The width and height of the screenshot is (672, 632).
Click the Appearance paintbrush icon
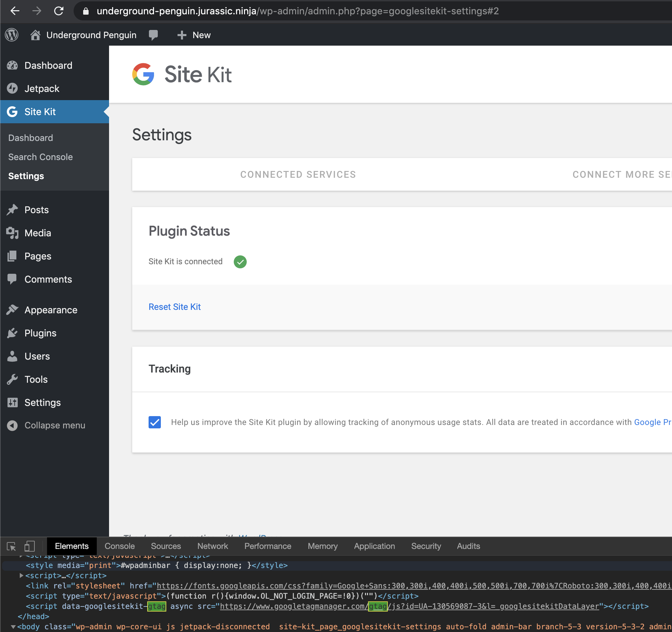pyautogui.click(x=12, y=310)
